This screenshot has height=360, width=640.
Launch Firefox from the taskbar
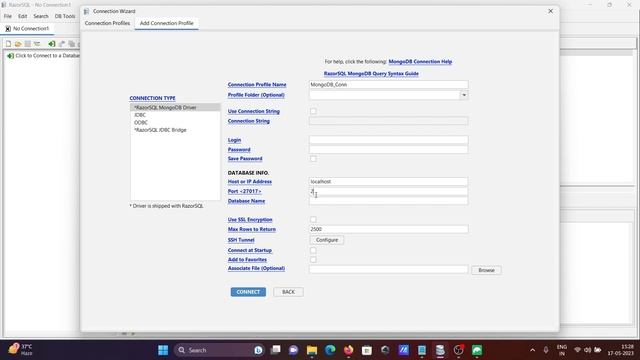coord(349,350)
